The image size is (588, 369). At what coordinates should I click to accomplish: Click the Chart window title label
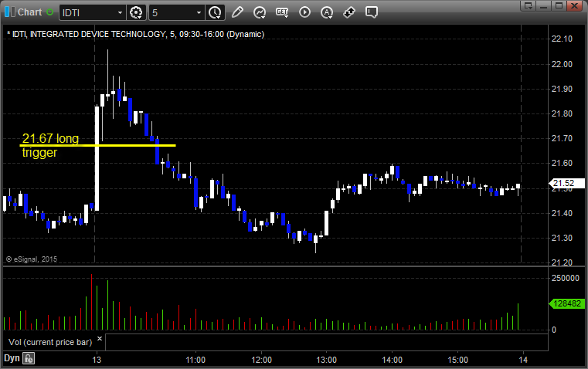point(30,12)
